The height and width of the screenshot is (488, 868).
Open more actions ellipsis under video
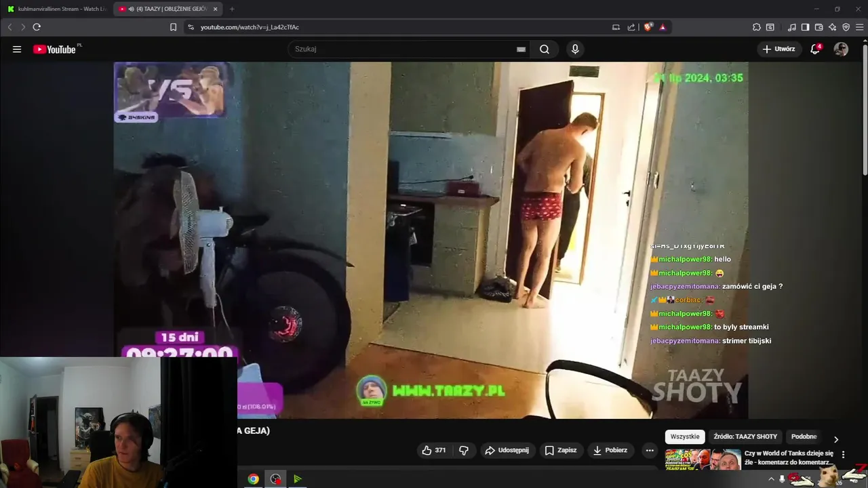[650, 450]
